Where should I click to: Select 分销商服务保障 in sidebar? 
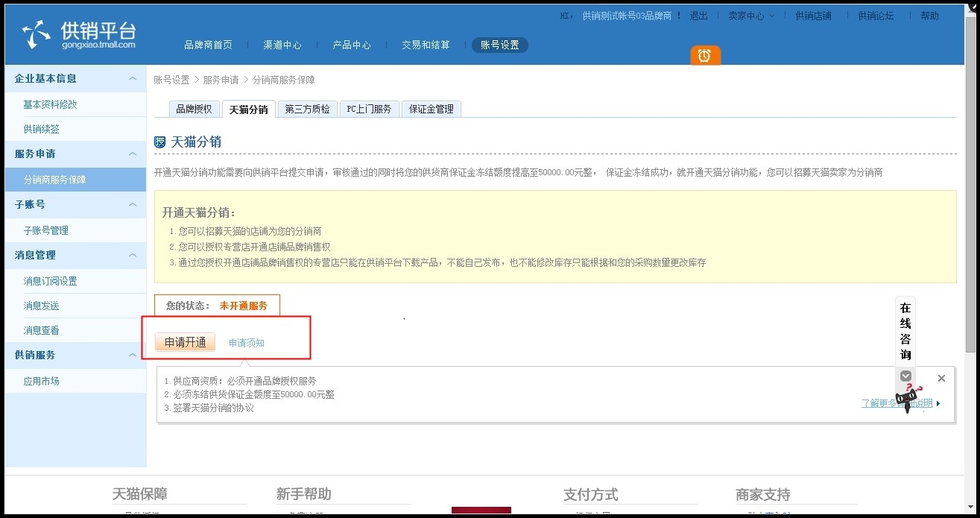[x=76, y=180]
